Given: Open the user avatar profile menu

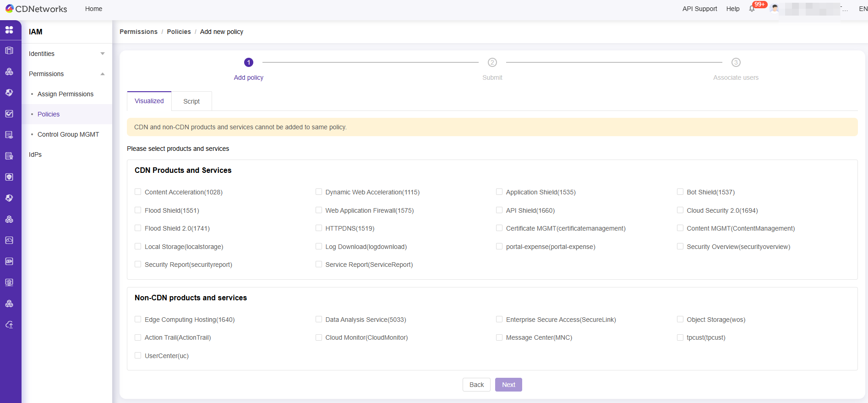Looking at the screenshot, I should point(775,9).
